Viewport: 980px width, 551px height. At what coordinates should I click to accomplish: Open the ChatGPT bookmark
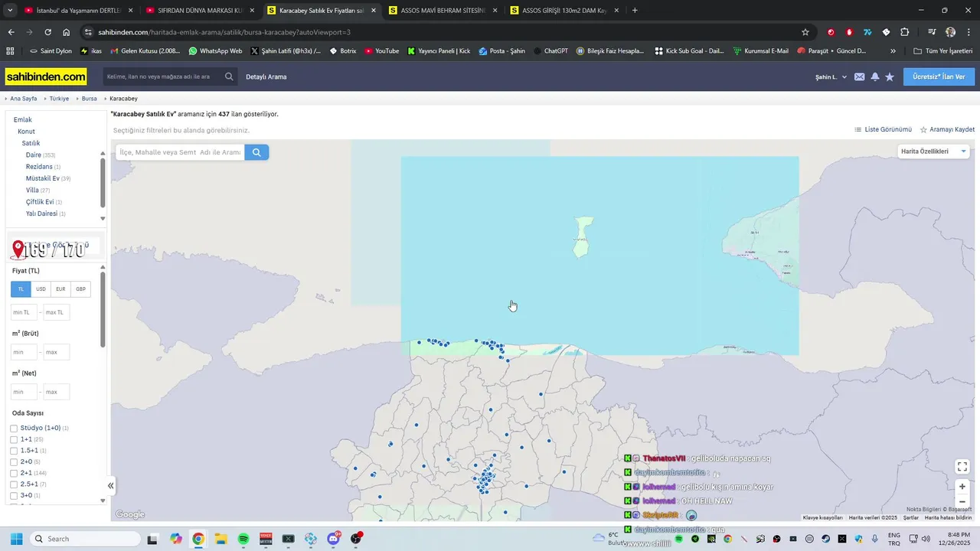[x=550, y=51]
